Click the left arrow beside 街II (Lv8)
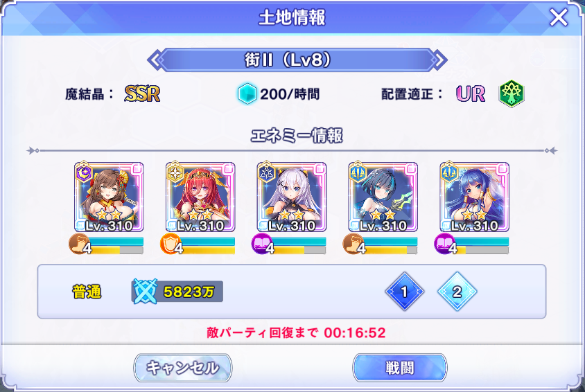The width and height of the screenshot is (585, 392). tap(156, 60)
